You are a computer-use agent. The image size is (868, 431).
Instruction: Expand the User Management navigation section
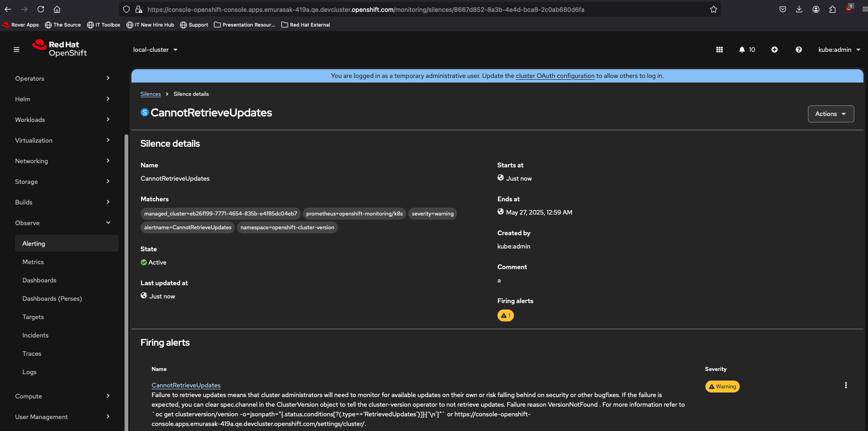62,417
